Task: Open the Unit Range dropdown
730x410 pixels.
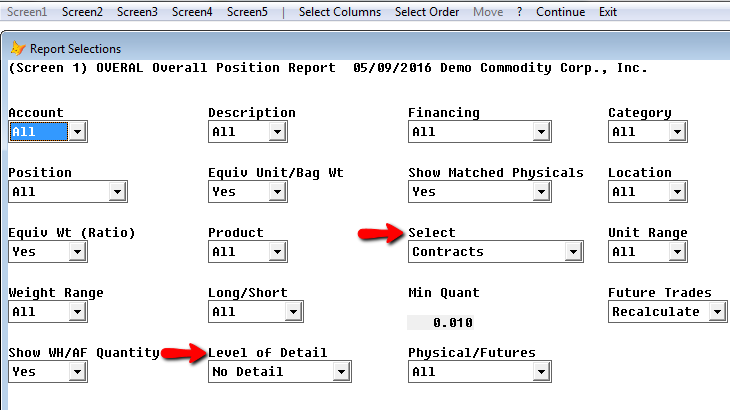Action: (677, 252)
